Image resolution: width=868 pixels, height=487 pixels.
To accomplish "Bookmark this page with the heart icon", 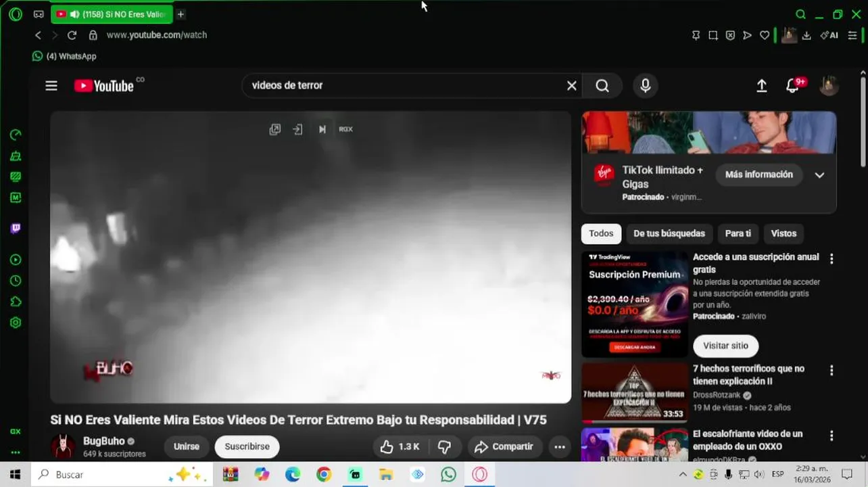I will pyautogui.click(x=765, y=35).
